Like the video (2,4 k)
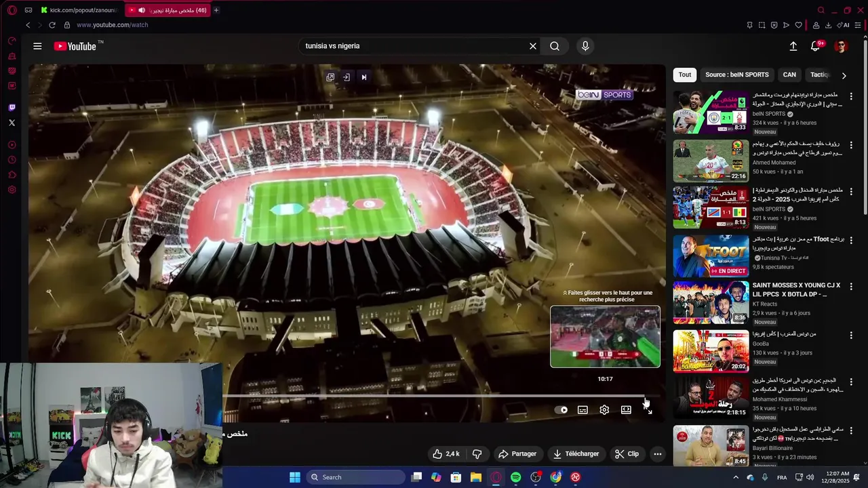Viewport: 868px width, 488px height. pos(446,454)
